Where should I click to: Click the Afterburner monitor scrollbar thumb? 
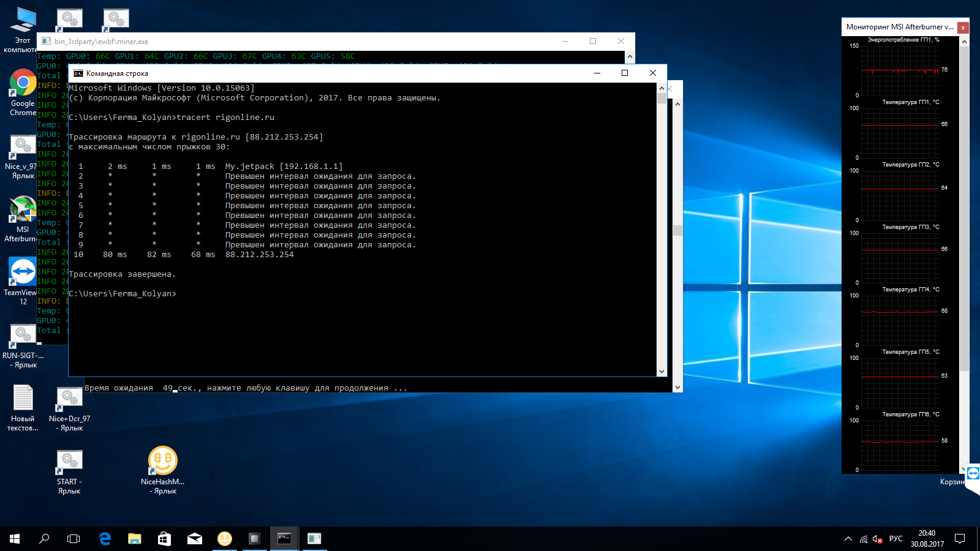click(964, 209)
